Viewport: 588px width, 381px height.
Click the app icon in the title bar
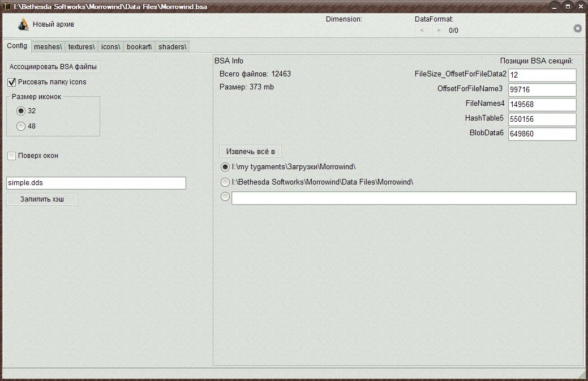pyautogui.click(x=7, y=6)
